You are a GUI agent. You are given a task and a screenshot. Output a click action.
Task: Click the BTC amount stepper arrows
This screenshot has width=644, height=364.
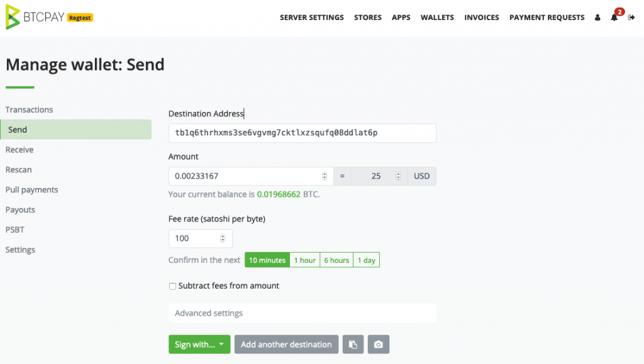(325, 176)
